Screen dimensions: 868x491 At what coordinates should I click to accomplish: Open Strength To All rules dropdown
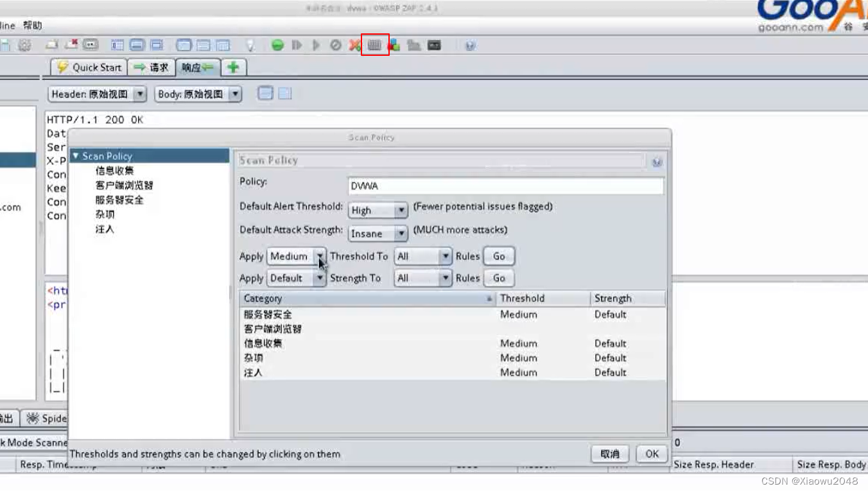(x=423, y=278)
